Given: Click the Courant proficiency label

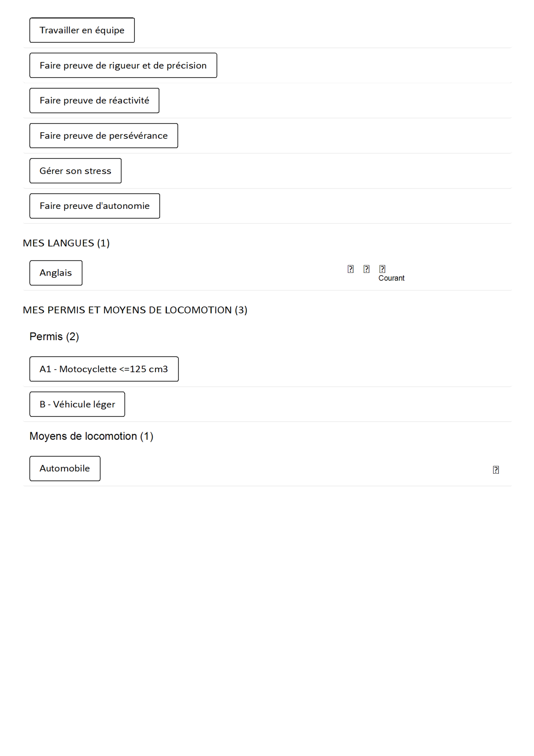Looking at the screenshot, I should 391,278.
